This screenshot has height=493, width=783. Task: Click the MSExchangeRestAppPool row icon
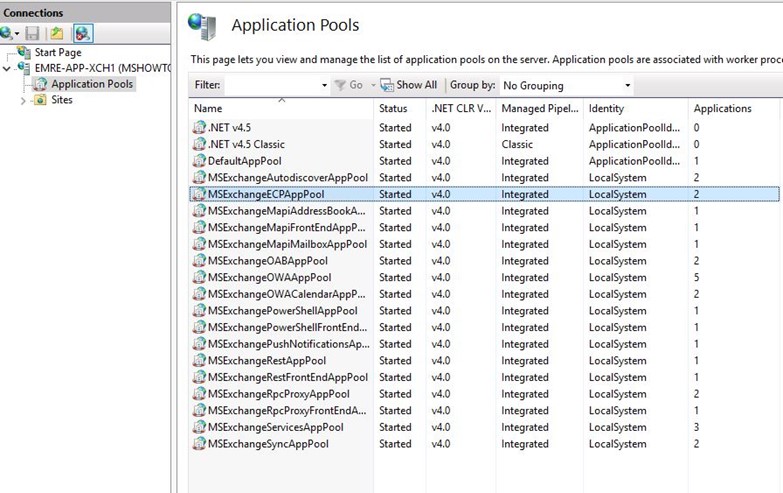(x=199, y=361)
